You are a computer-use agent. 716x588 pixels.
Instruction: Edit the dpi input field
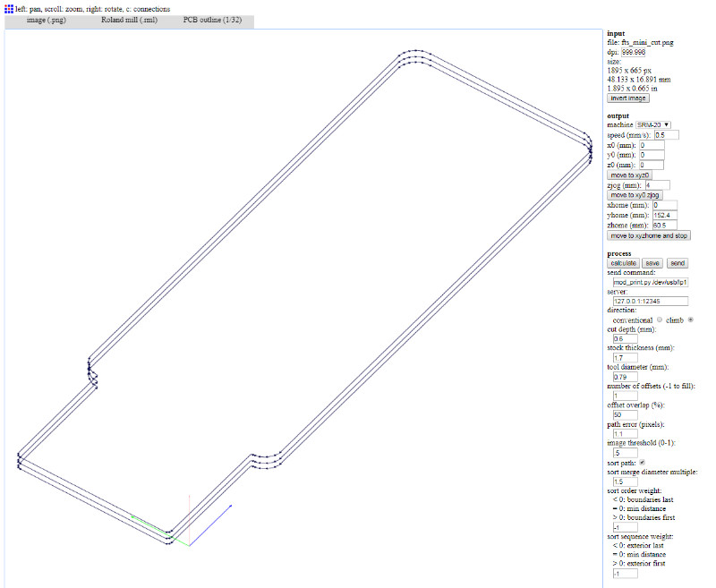coord(634,52)
